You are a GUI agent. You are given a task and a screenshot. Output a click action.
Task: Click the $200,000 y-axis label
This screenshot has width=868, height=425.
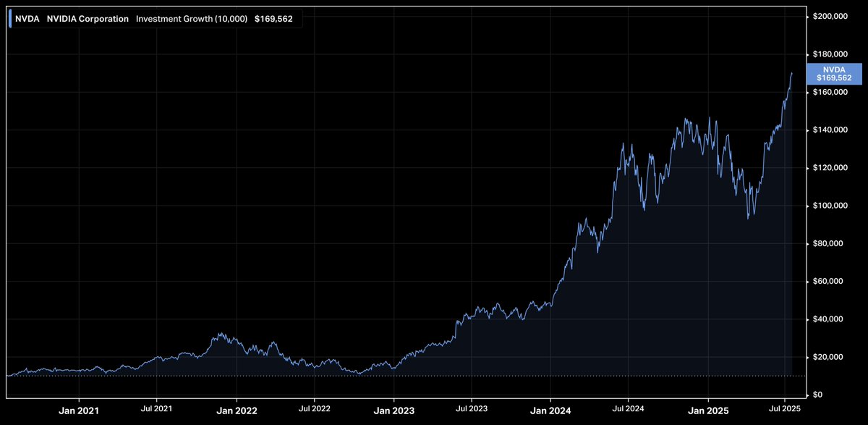coord(830,17)
